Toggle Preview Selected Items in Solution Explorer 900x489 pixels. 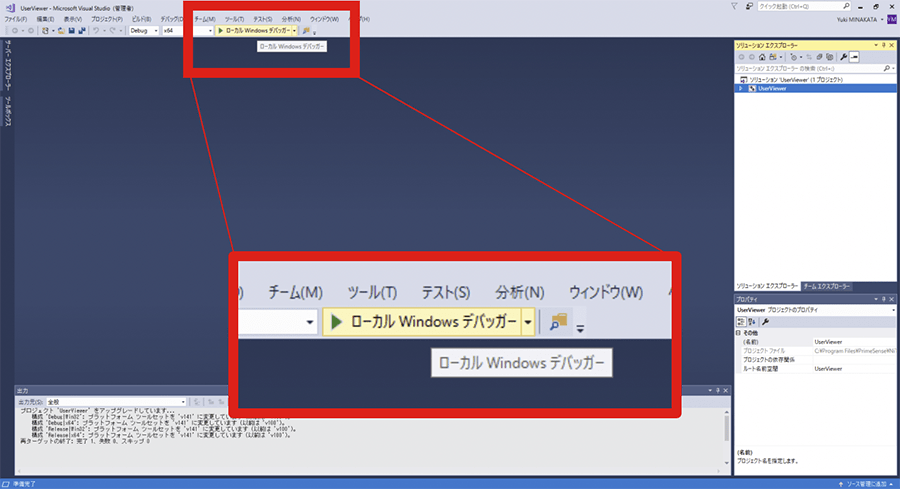[855, 57]
